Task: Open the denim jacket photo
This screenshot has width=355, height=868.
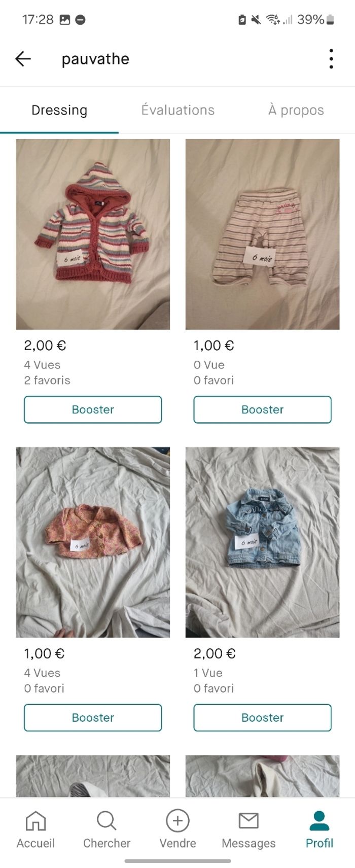Action: click(x=262, y=542)
